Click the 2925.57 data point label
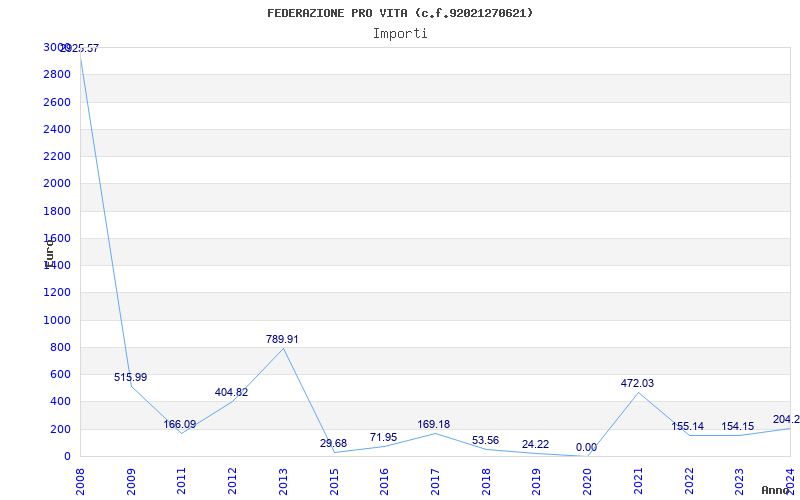 point(80,48)
